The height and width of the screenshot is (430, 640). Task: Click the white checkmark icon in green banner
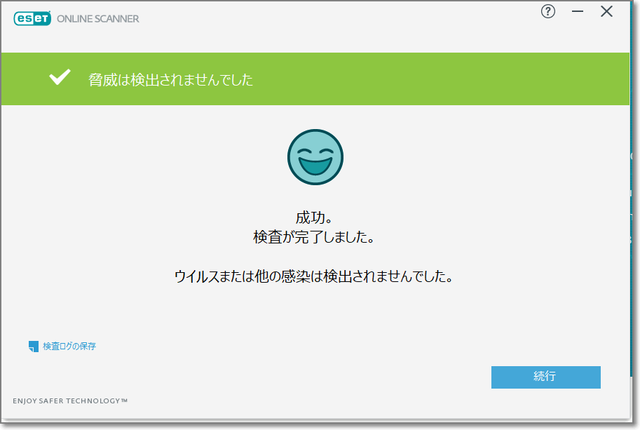[61, 79]
